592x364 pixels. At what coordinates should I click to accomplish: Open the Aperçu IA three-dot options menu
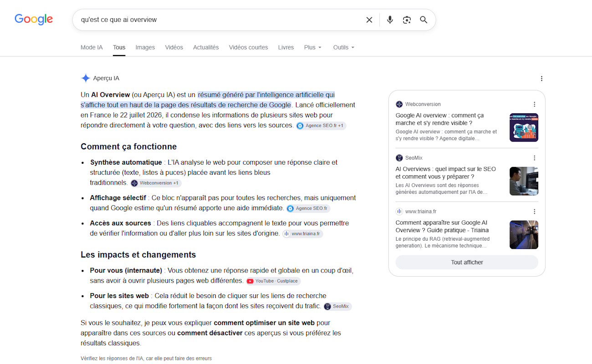(541, 79)
